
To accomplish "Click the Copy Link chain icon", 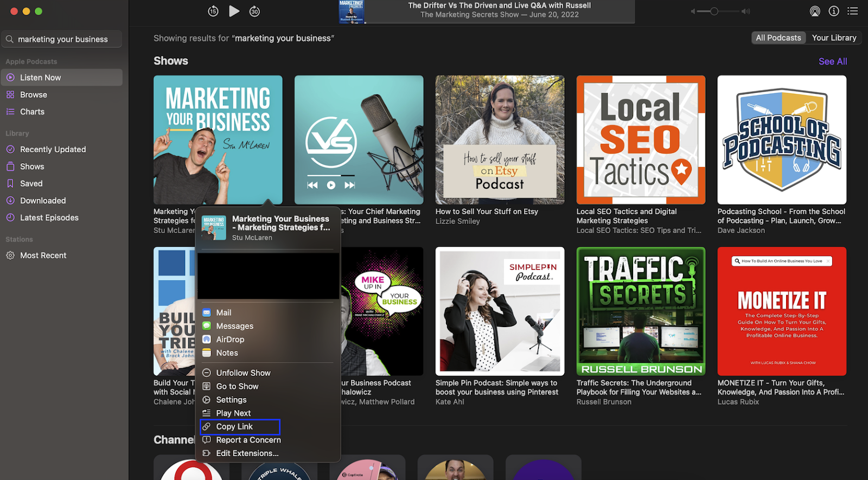I will click(x=207, y=427).
